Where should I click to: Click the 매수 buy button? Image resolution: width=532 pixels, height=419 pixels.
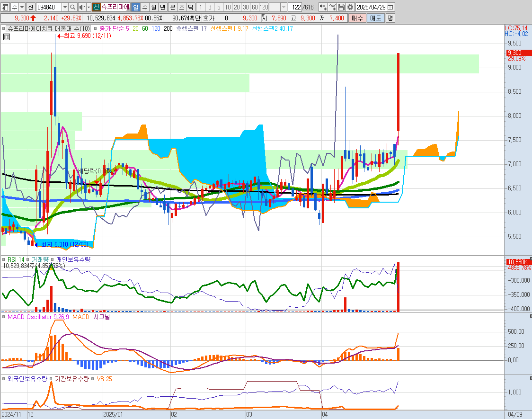point(357,18)
